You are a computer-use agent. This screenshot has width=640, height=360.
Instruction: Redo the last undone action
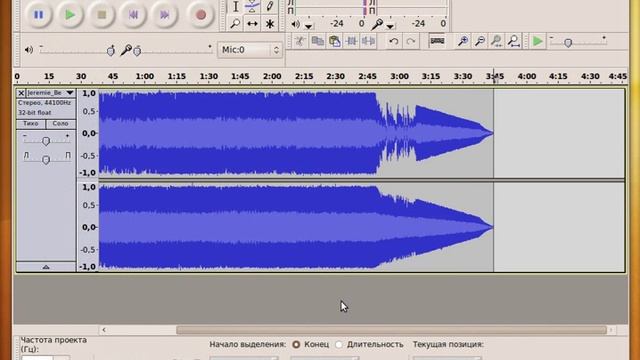coord(411,41)
